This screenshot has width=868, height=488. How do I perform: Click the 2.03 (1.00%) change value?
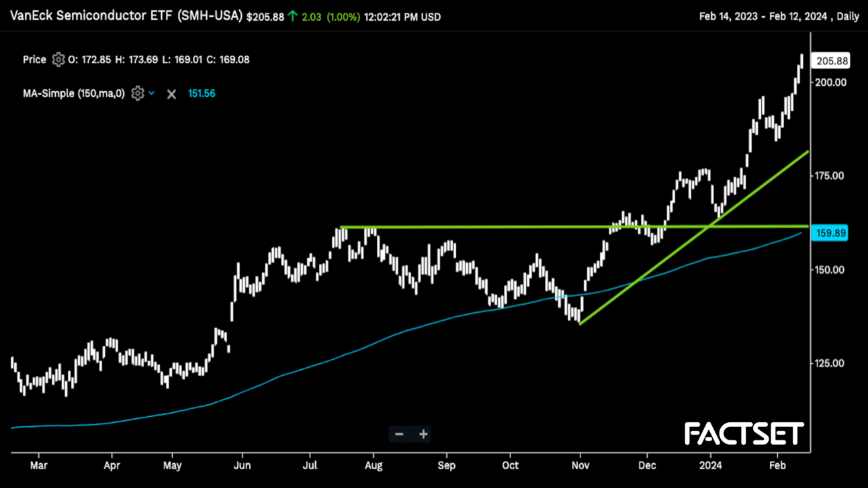point(331,17)
